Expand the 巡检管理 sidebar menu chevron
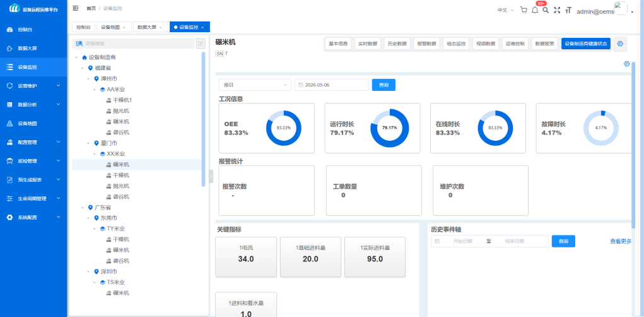Image resolution: width=644 pixels, height=317 pixels. tap(58, 161)
